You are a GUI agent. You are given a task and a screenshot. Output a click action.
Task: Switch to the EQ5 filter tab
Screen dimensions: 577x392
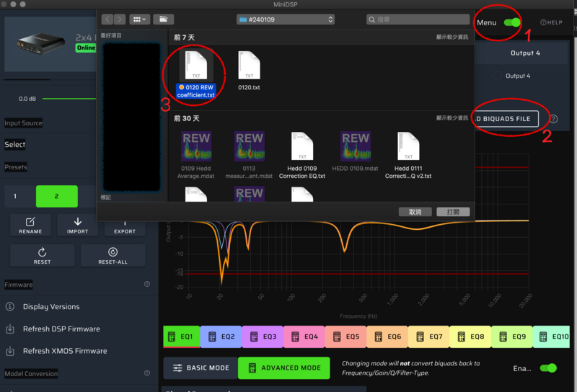pyautogui.click(x=345, y=337)
